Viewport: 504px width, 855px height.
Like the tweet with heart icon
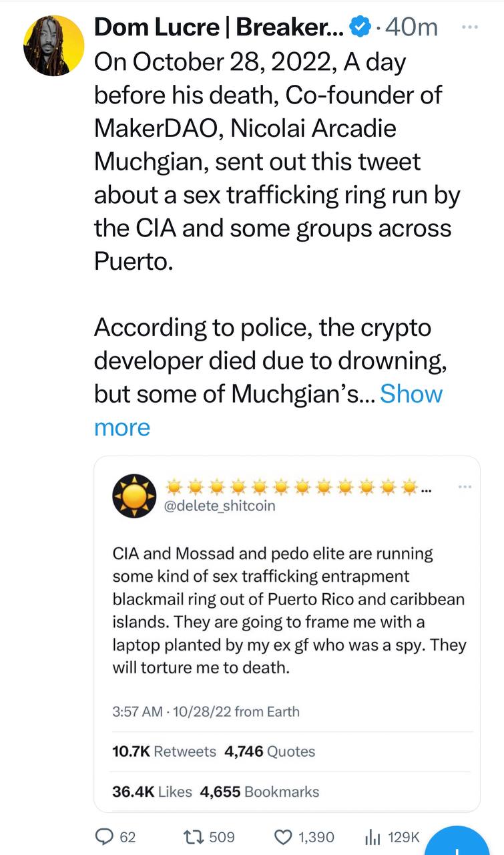click(x=284, y=837)
